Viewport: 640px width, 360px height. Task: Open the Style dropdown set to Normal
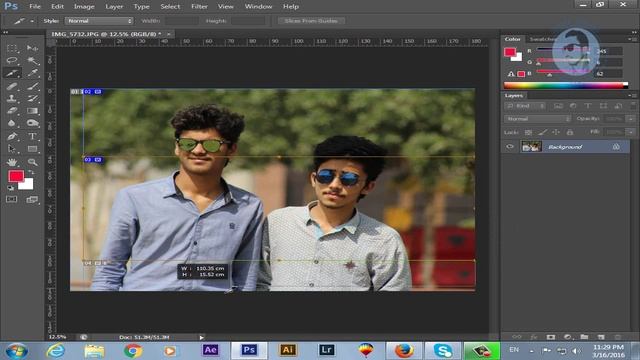click(x=99, y=21)
